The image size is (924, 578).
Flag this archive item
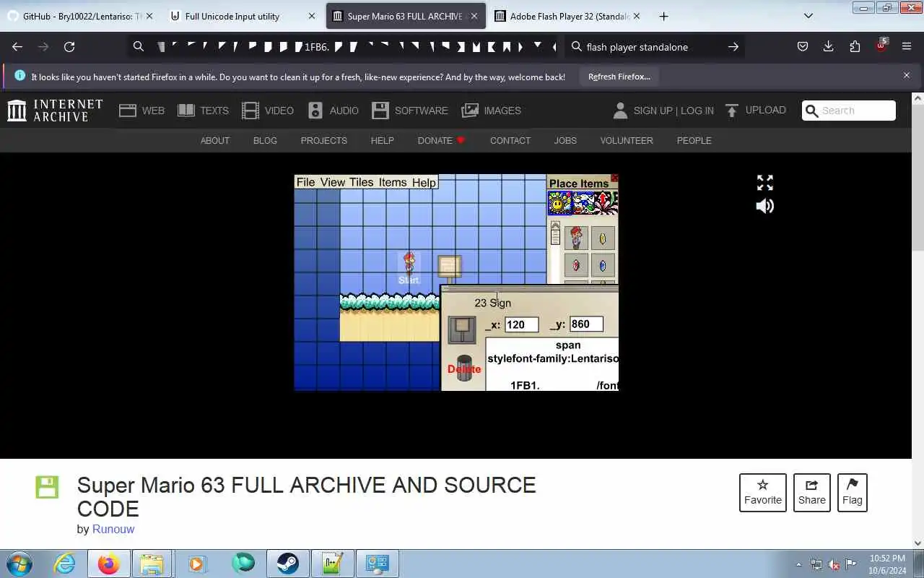point(852,493)
